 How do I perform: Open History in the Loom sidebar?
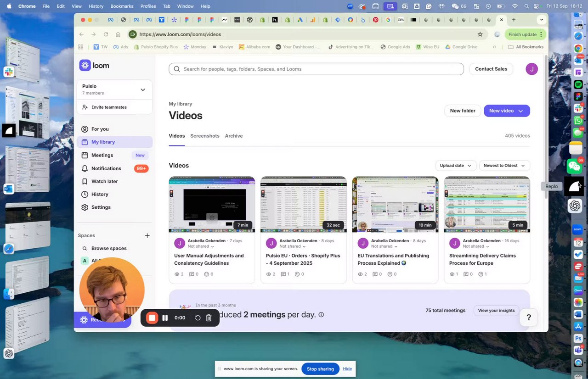(x=114, y=194)
